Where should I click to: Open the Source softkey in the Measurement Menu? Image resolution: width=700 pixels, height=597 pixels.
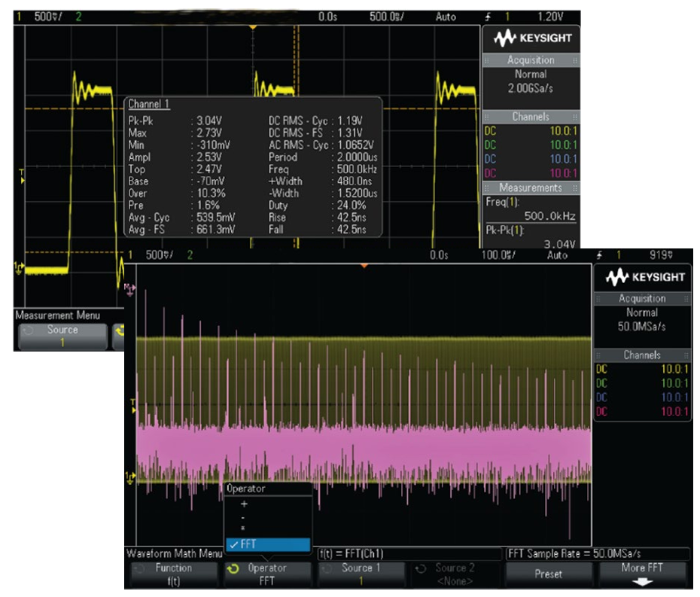coord(63,337)
